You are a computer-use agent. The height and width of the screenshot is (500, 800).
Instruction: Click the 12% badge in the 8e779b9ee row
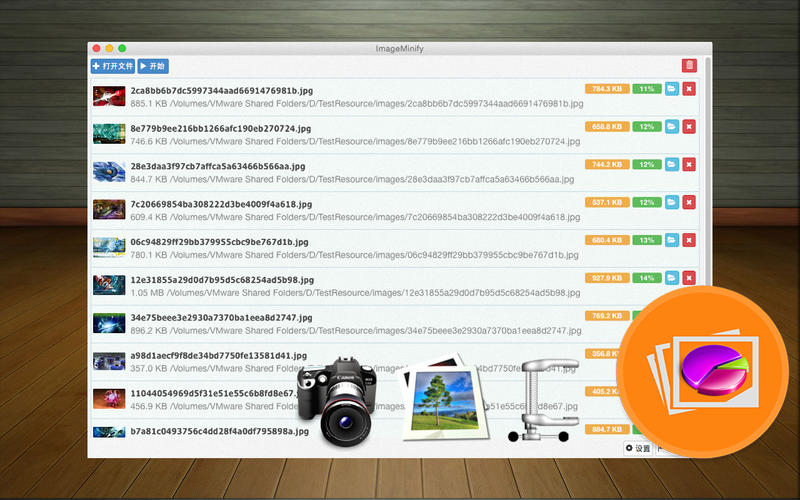(x=647, y=127)
